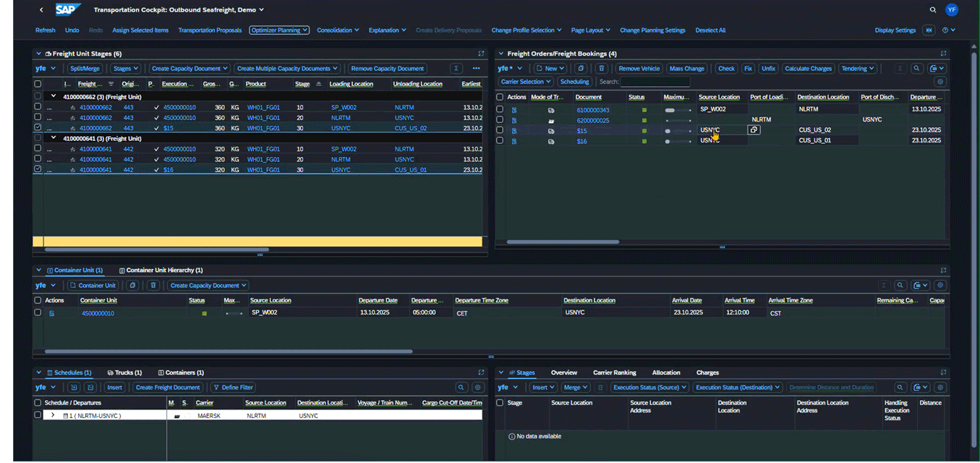Screen dimensions: 980x463
Task: Click copy icon in Freight Orders toolbar
Action: click(580, 69)
